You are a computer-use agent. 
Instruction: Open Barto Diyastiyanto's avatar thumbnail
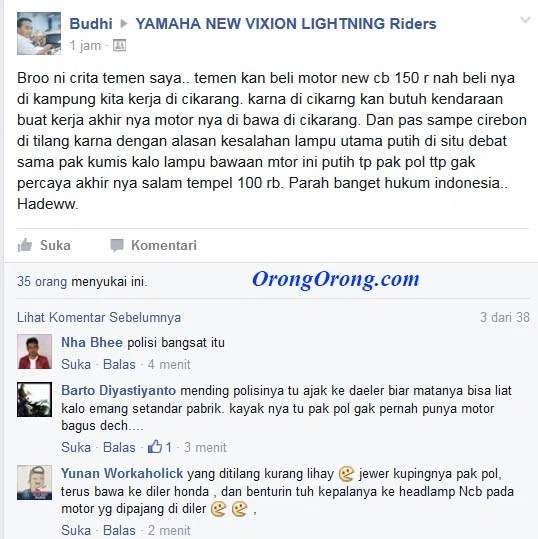pyautogui.click(x=34, y=399)
